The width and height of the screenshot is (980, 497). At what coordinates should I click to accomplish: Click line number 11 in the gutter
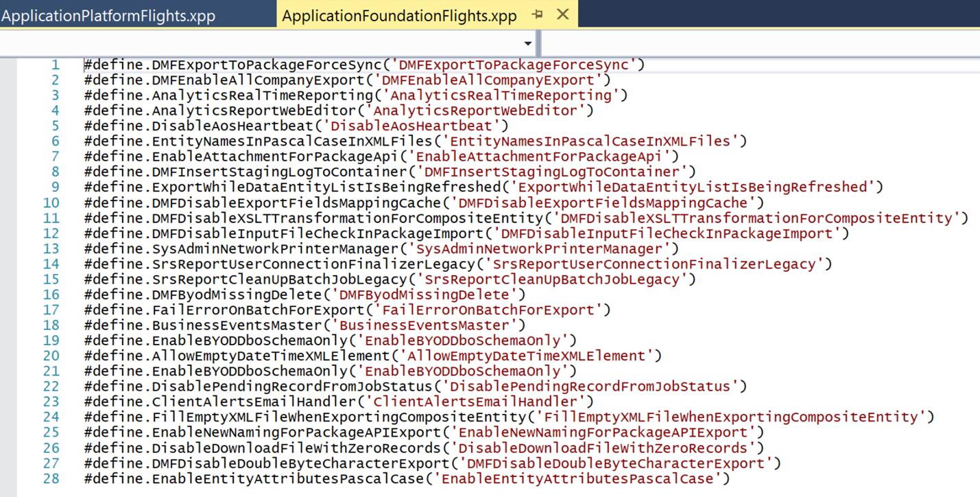51,218
